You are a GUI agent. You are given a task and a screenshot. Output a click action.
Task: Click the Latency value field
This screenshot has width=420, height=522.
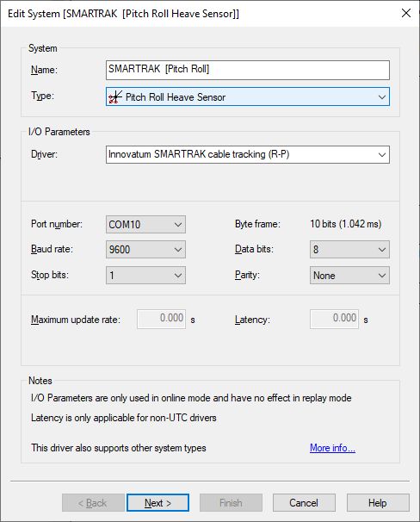334,319
